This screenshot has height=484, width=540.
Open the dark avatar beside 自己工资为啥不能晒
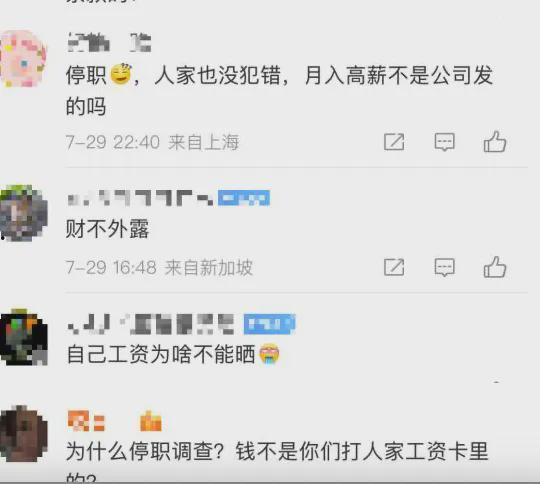(23, 337)
